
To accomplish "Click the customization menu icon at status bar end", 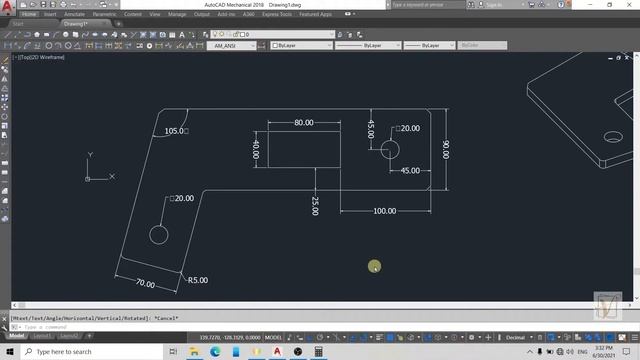I will point(634,338).
